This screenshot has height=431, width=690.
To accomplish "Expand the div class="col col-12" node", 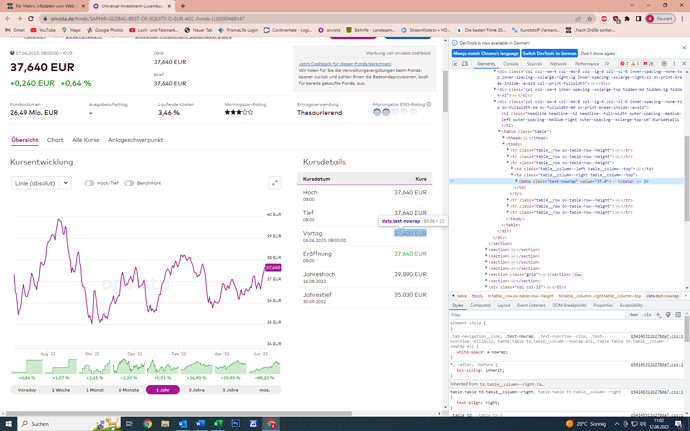I will click(486, 287).
